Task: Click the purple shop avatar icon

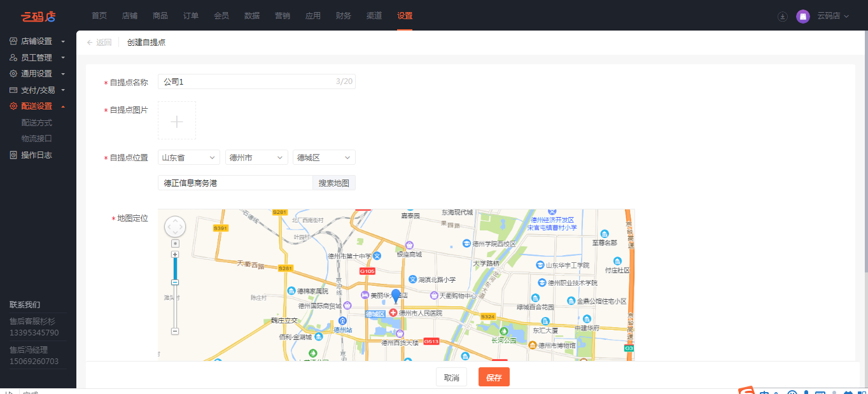Action: pos(802,17)
